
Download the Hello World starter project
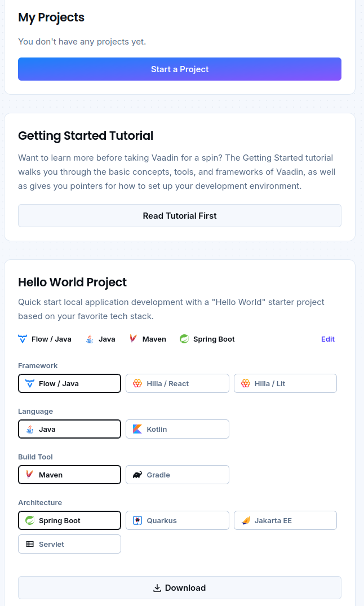tap(180, 588)
